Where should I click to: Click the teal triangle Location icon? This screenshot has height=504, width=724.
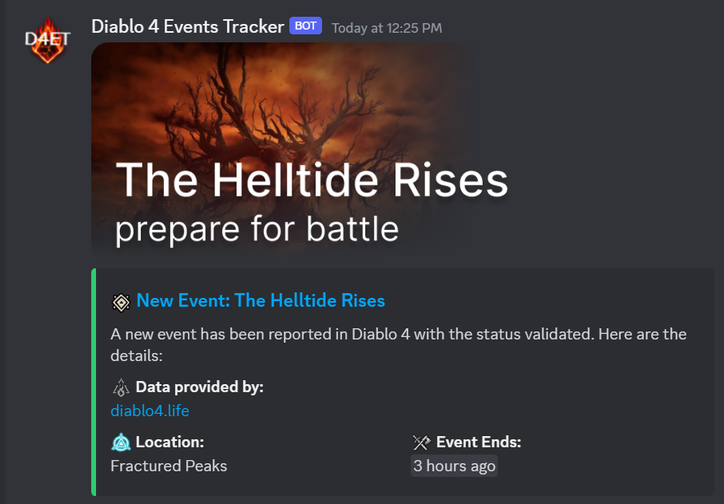click(121, 442)
